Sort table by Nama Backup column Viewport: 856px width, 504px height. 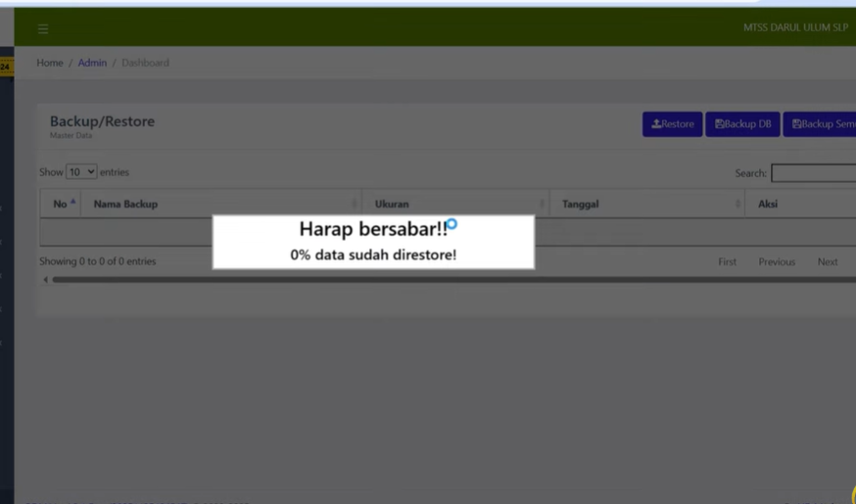221,204
